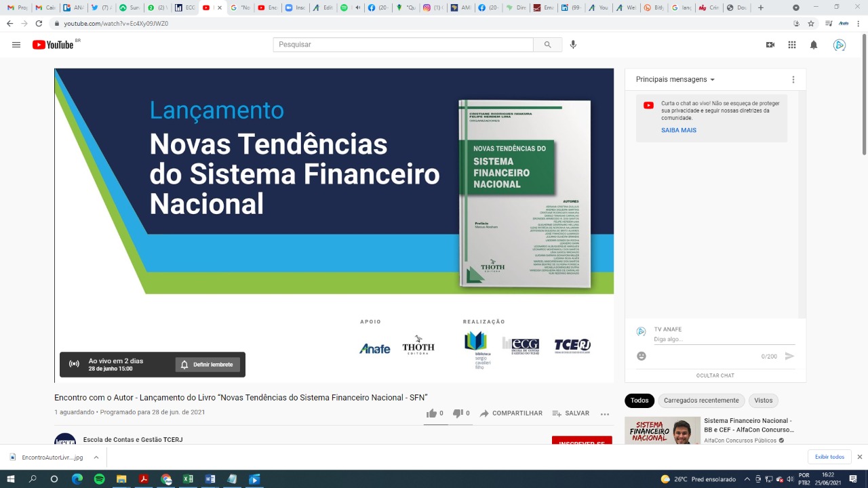Screen dimensions: 868x488
Task: Click the Pesquisar search input field
Action: point(403,45)
